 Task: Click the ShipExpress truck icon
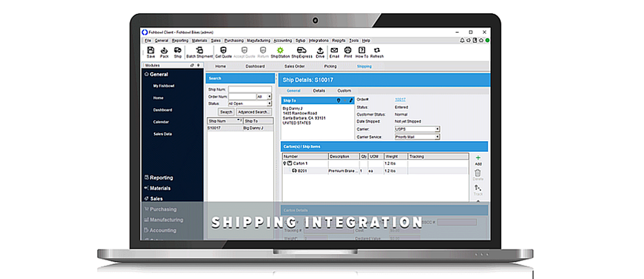(301, 51)
